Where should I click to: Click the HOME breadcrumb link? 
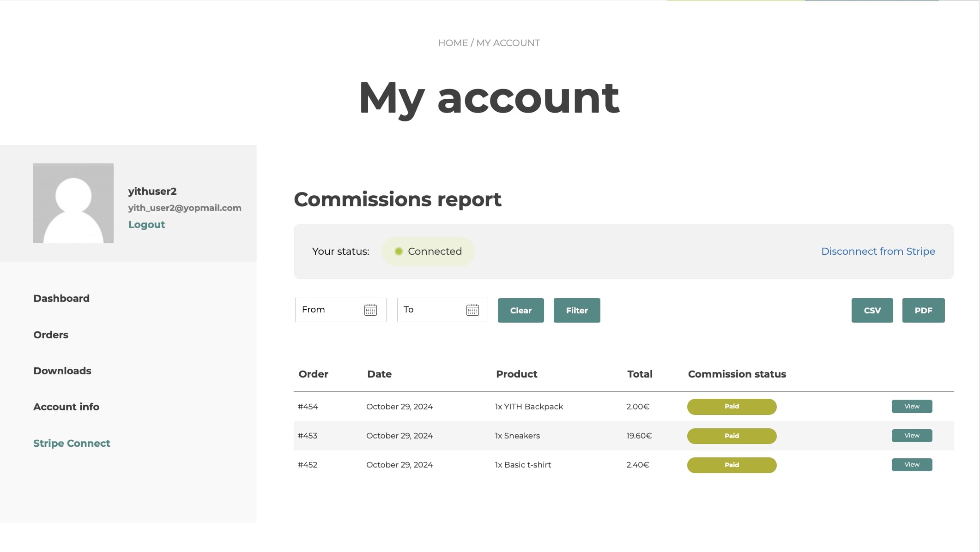coord(453,43)
